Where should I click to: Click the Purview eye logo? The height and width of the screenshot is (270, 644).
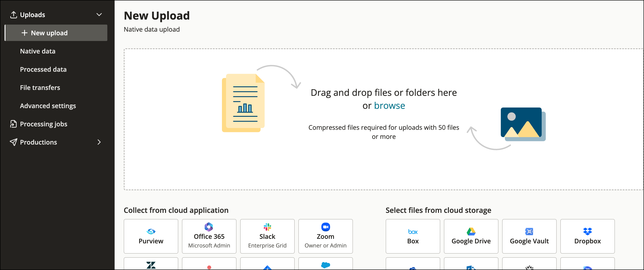click(151, 232)
